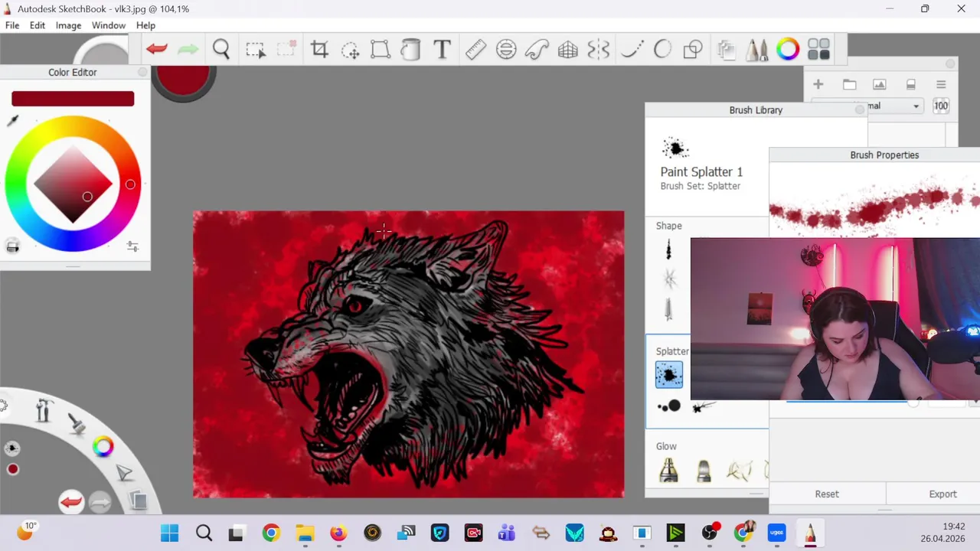The image size is (980, 551).
Task: Open the Draw Style shapes tool
Action: pos(693,50)
